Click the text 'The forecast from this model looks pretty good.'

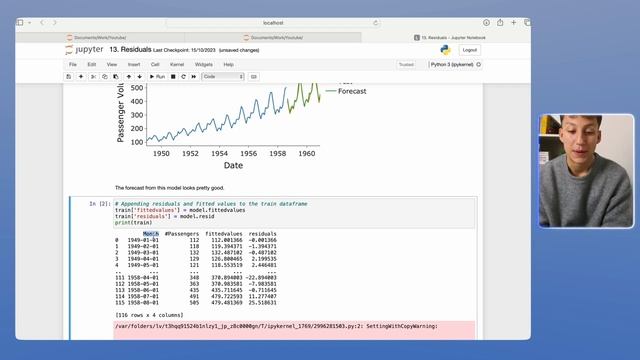[x=169, y=188]
